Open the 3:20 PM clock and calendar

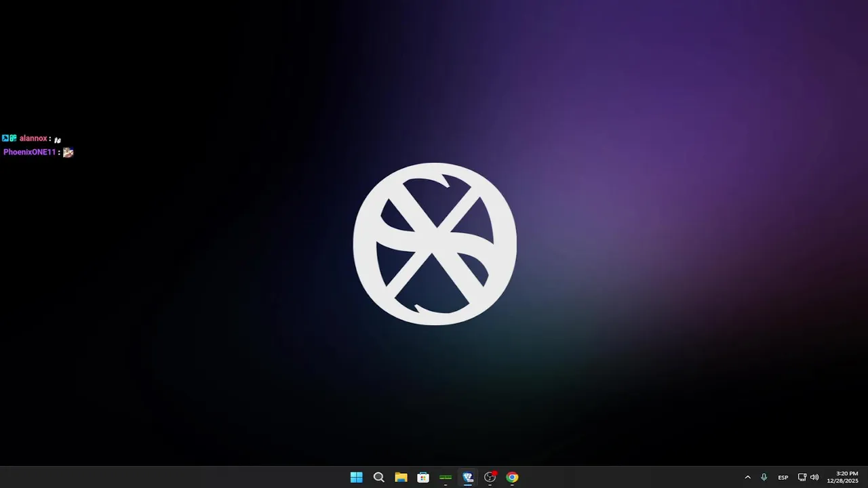tap(844, 477)
